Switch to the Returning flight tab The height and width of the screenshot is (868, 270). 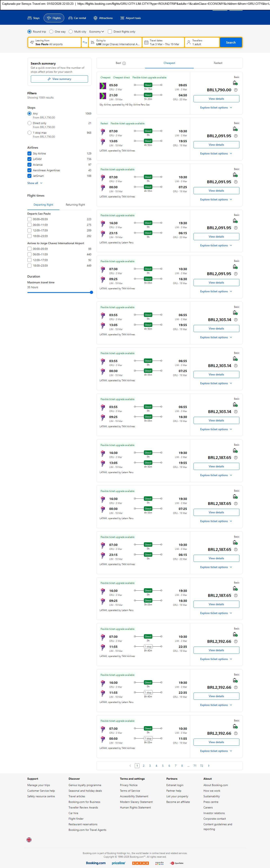75,205
